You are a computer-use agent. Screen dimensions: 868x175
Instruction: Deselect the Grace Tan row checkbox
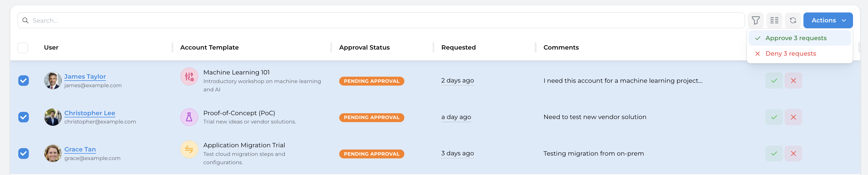[x=24, y=153]
